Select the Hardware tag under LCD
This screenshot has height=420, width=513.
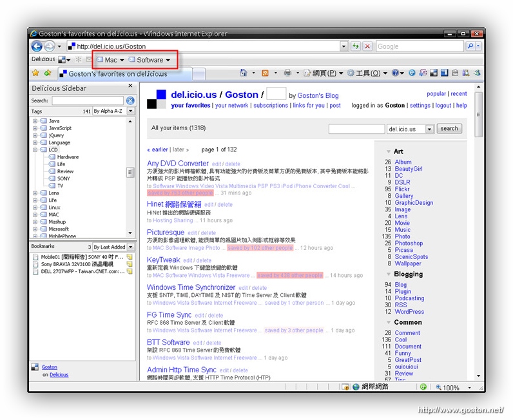tap(68, 157)
